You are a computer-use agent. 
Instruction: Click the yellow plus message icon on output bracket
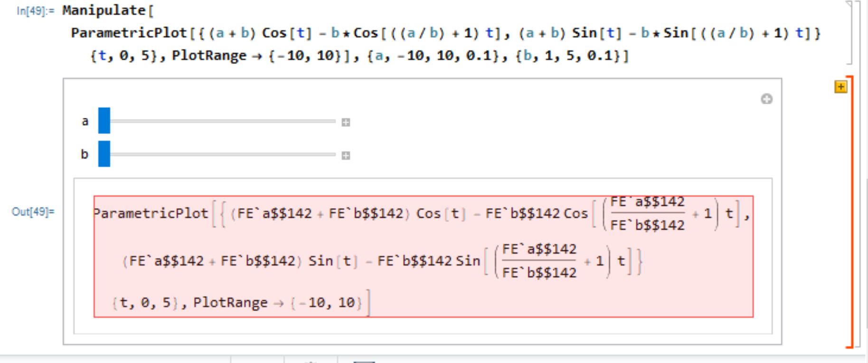tap(840, 87)
